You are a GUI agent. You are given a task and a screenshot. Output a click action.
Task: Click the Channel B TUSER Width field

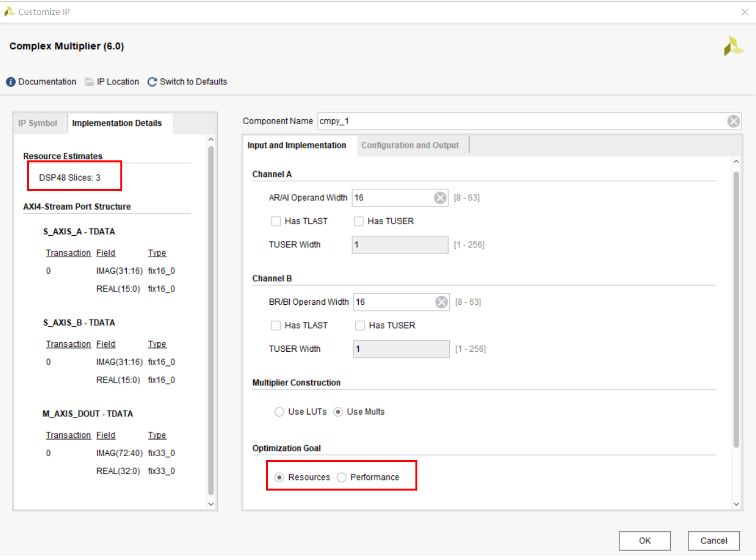click(x=401, y=349)
